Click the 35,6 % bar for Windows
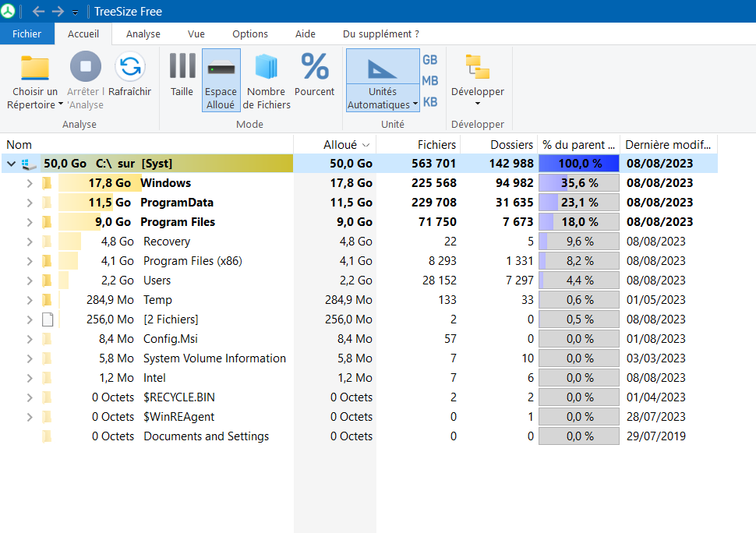The image size is (756, 533). pyautogui.click(x=578, y=183)
